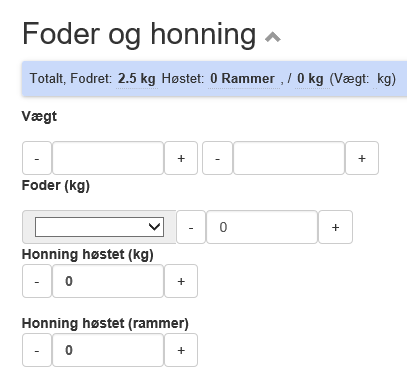Collapse the Foder og honning section chevron

tap(273, 37)
